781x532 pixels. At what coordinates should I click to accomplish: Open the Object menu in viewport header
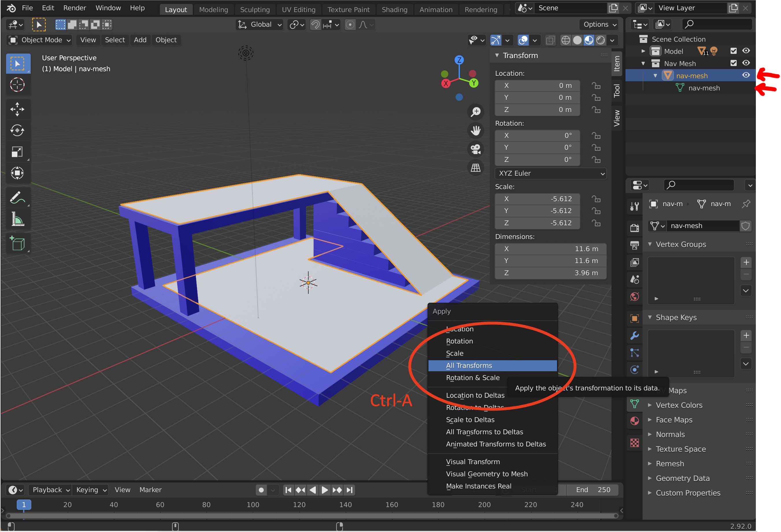click(166, 40)
